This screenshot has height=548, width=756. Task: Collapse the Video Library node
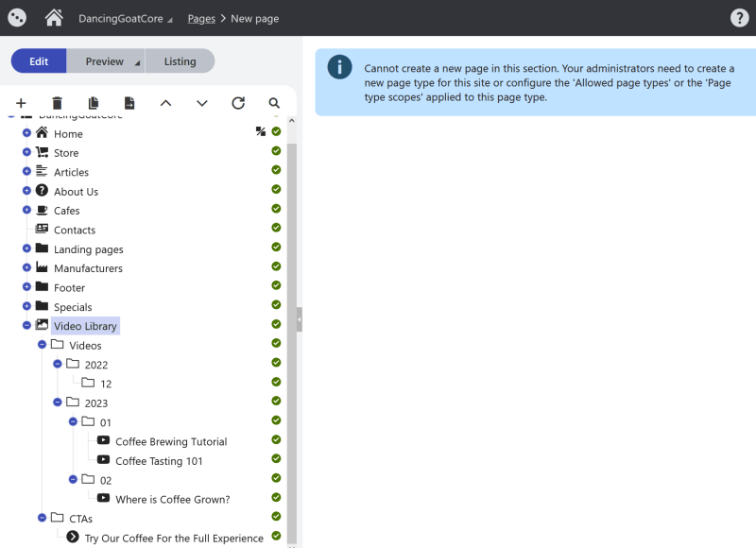[x=26, y=325]
